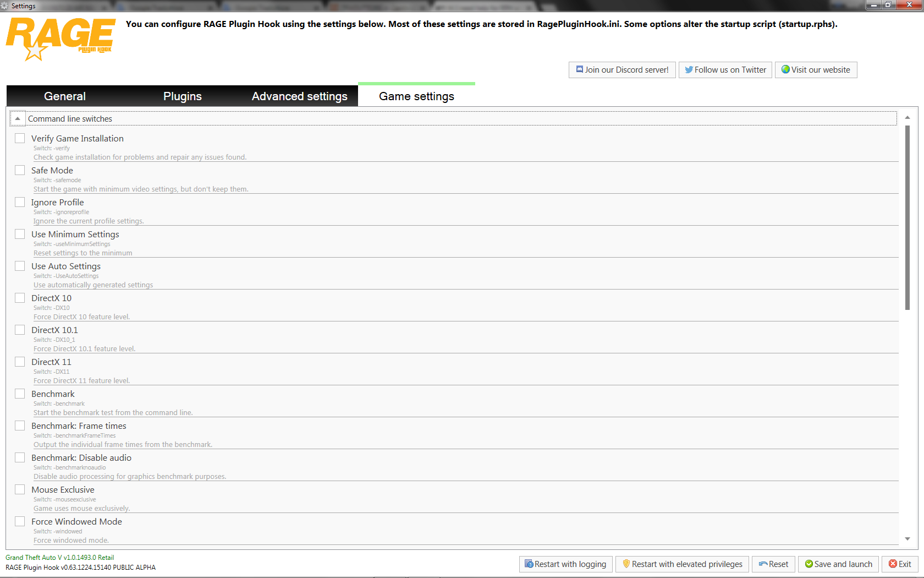The height and width of the screenshot is (578, 924).
Task: Switch to the General tab
Action: (65, 96)
